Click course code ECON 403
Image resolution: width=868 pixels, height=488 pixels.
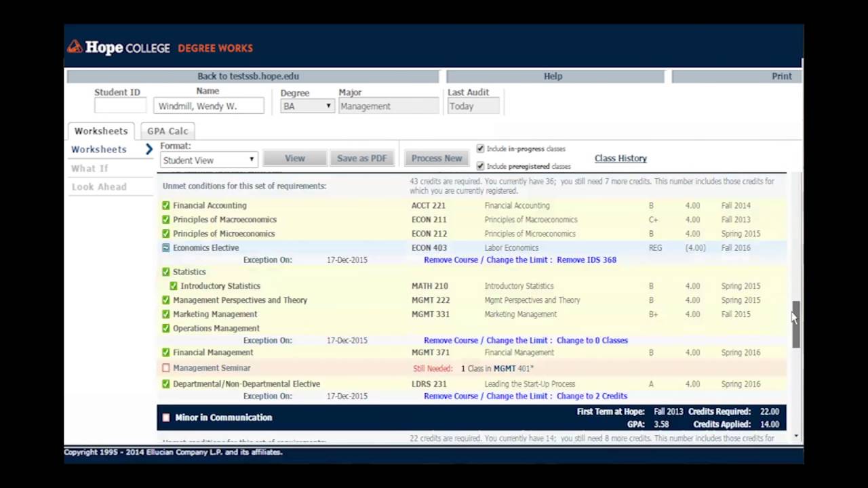pos(429,248)
